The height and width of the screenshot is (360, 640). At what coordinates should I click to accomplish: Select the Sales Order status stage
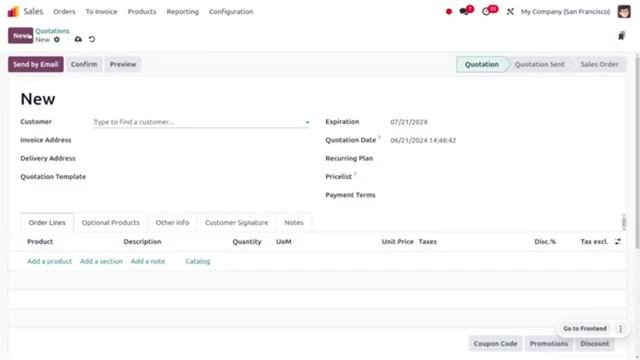pos(599,64)
